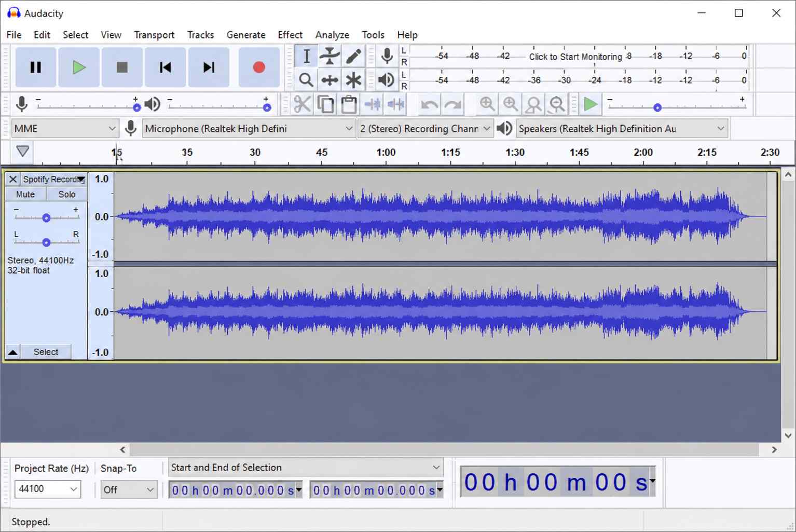Open the Transport menu

(154, 35)
